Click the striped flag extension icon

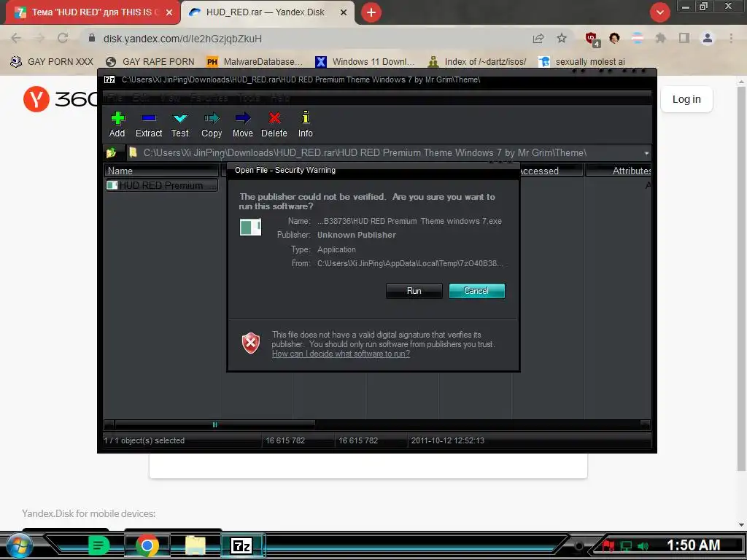[638, 38]
